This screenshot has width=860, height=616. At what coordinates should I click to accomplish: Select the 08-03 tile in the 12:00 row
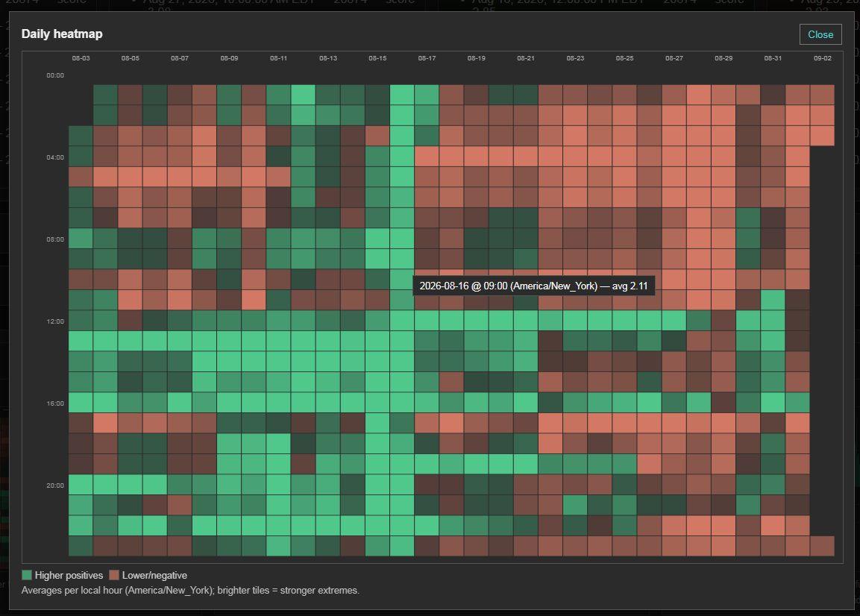81,321
